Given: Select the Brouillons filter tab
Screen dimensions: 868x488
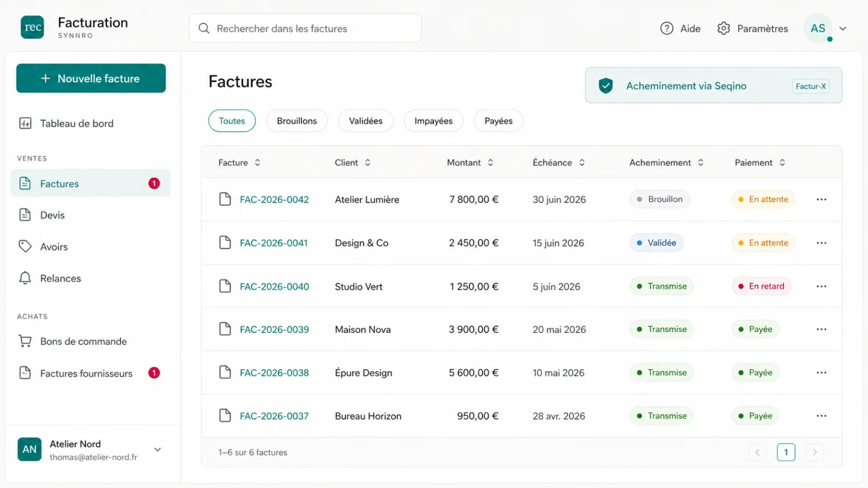Looking at the screenshot, I should pyautogui.click(x=297, y=121).
